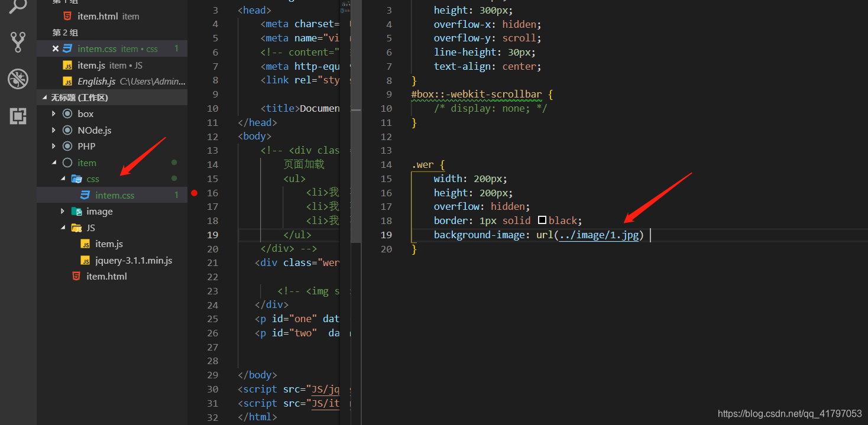Click the HTML5 icon beside item.html in open editors

click(x=67, y=16)
